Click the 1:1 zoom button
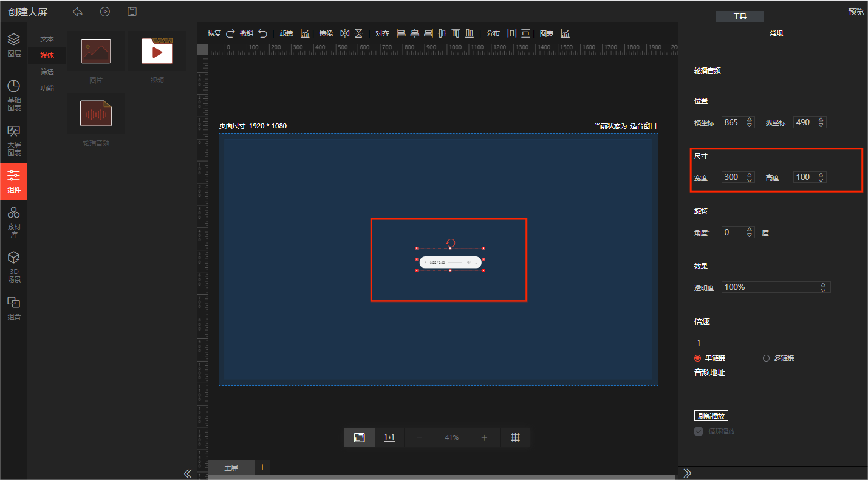 pyautogui.click(x=389, y=437)
